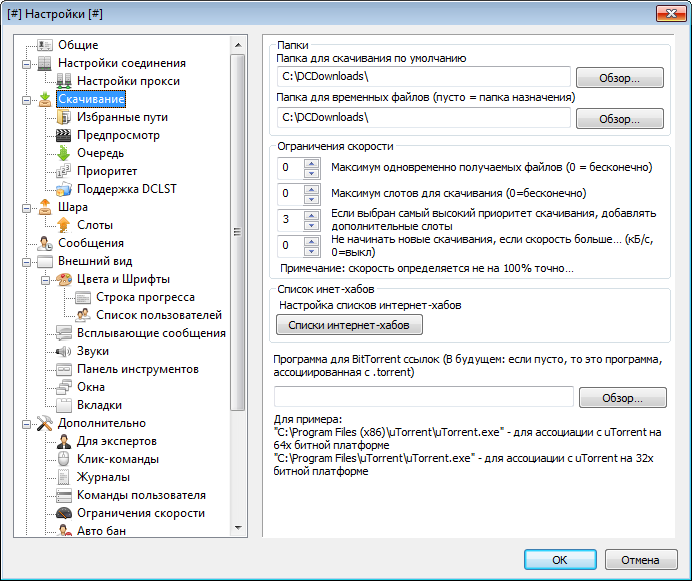Click the BitTorrent program path field
The width and height of the screenshot is (692, 581).
[424, 396]
